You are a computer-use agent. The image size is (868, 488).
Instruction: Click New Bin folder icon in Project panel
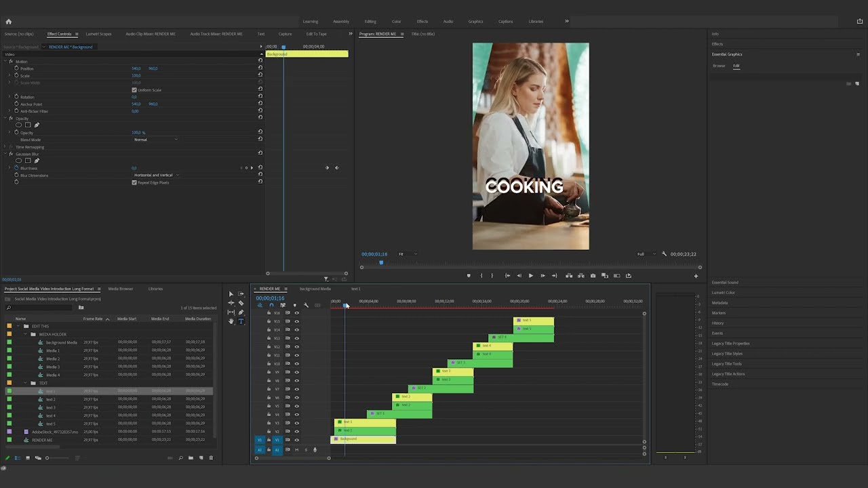point(191,457)
